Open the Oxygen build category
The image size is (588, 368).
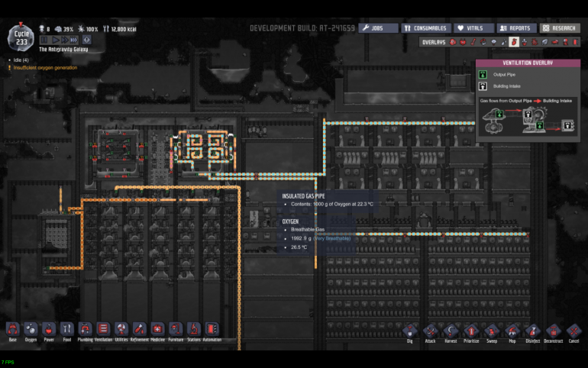[31, 330]
